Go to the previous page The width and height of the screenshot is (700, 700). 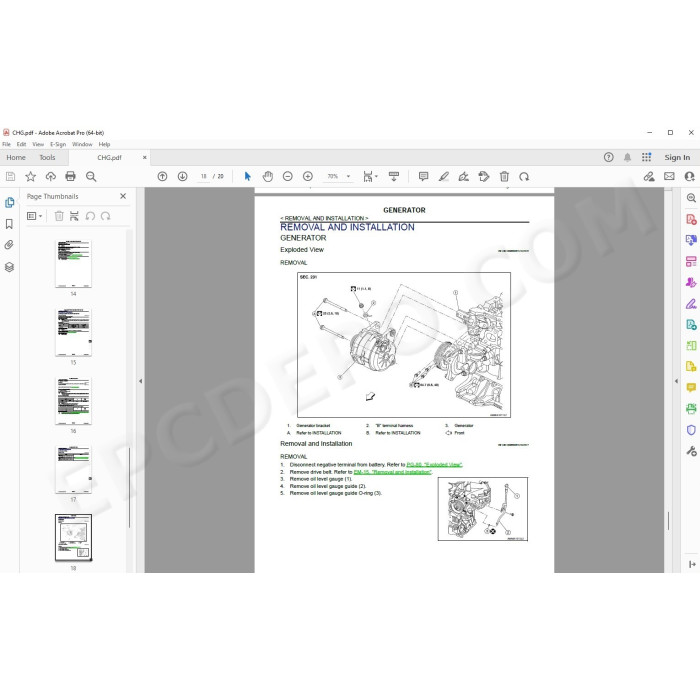click(162, 176)
